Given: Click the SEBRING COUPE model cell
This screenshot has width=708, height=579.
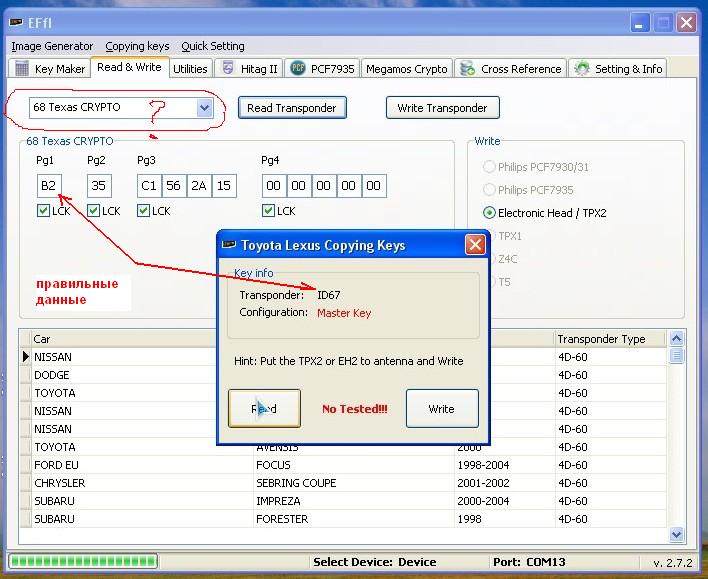Looking at the screenshot, I should pyautogui.click(x=354, y=483).
